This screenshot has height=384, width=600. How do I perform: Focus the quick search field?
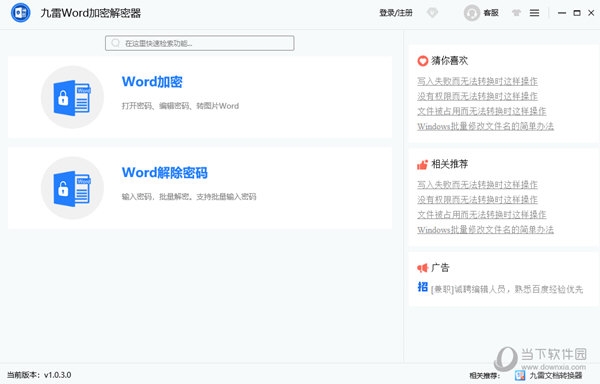pyautogui.click(x=200, y=43)
